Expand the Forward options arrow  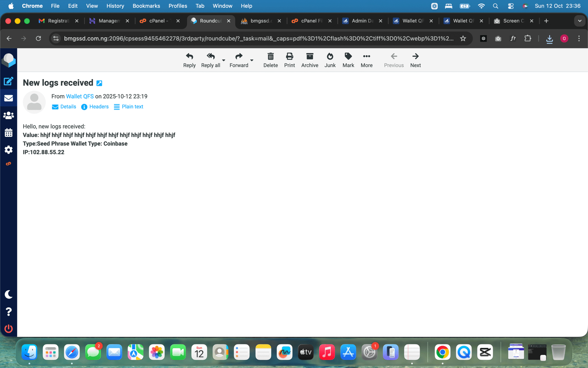(x=252, y=60)
